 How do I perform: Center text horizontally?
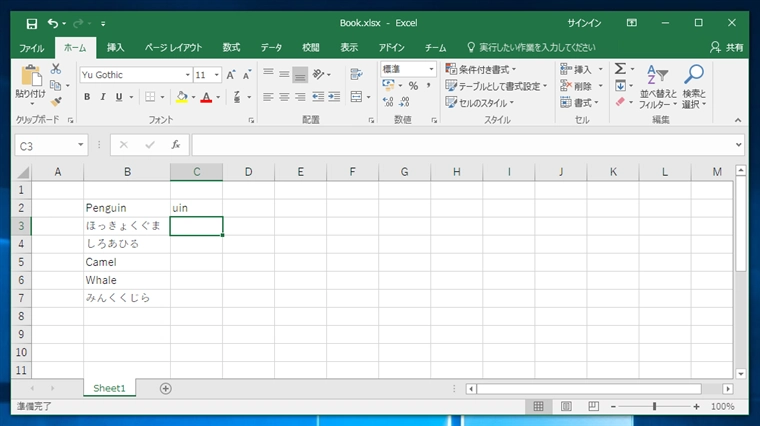[x=284, y=97]
